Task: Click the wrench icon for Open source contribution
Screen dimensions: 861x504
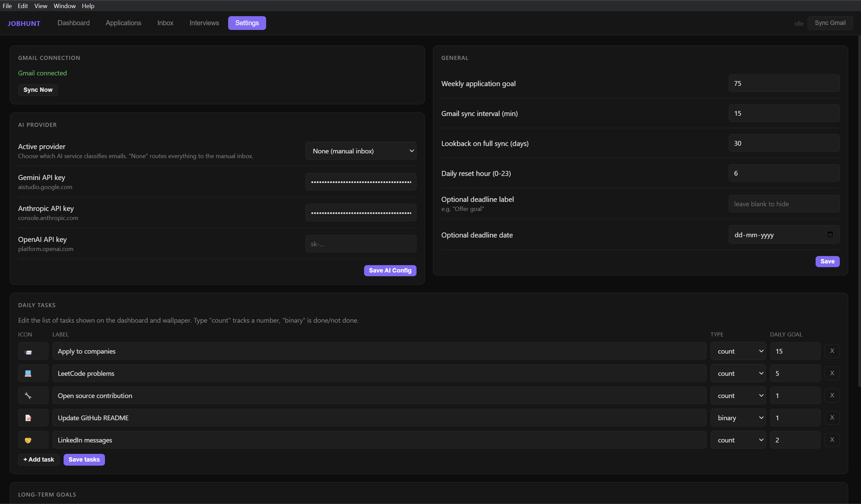Action: 28,396
